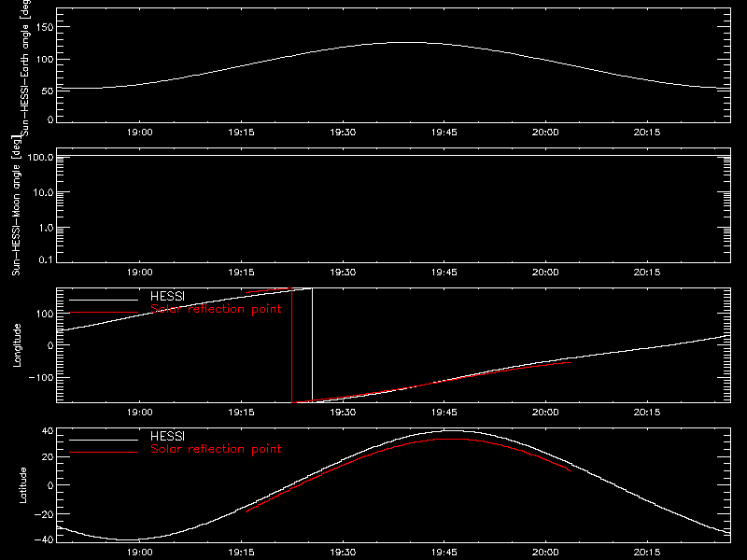Screen dimensions: 747x560
Task: Select 20:00 label under Latitude plot
Action: 545,552
